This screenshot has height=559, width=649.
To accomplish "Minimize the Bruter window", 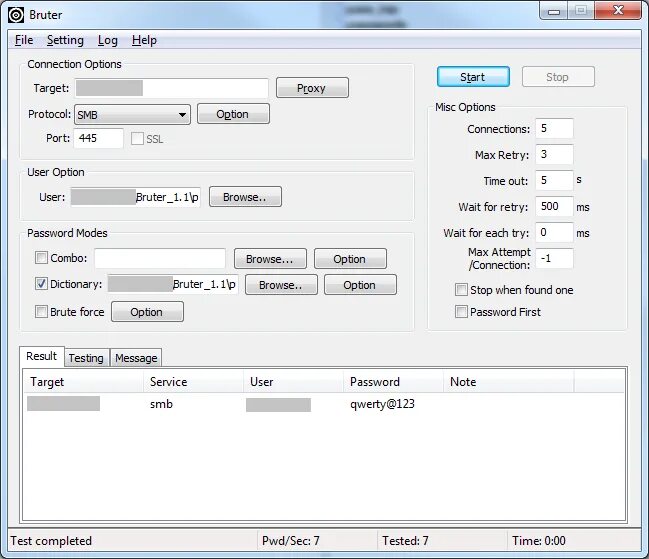I will pos(554,11).
